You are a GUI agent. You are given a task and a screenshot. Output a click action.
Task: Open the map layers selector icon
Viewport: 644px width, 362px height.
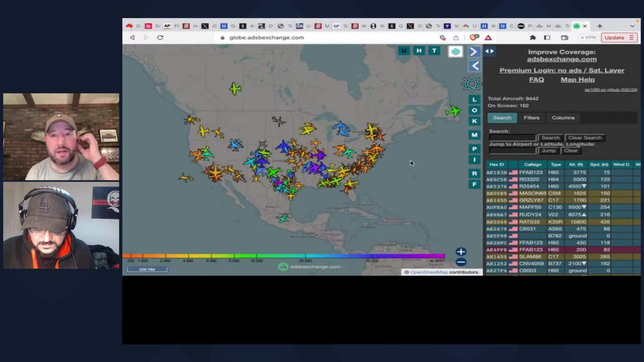455,51
